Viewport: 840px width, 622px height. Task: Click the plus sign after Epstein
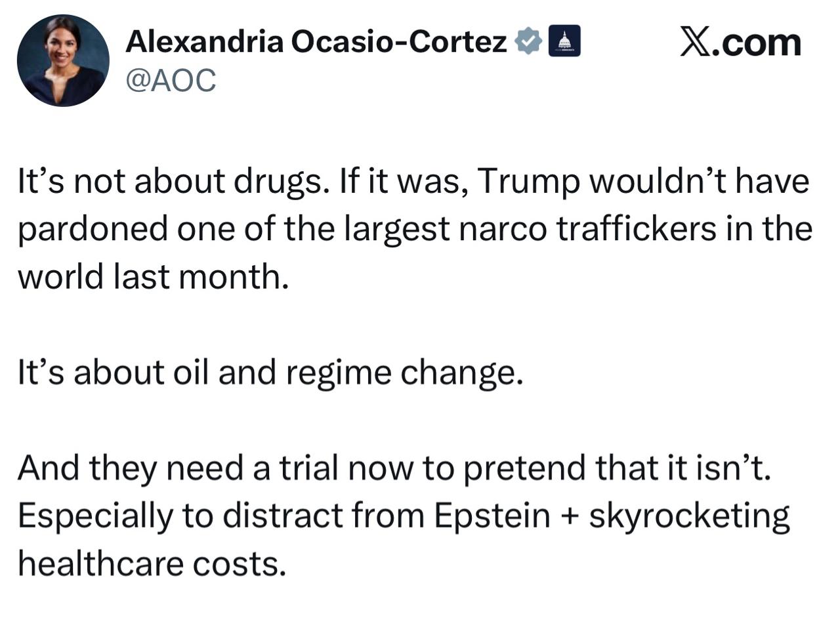(570, 516)
